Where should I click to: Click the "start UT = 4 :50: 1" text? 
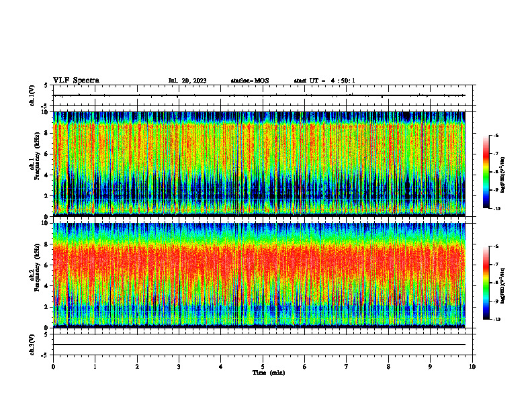[x=324, y=81]
